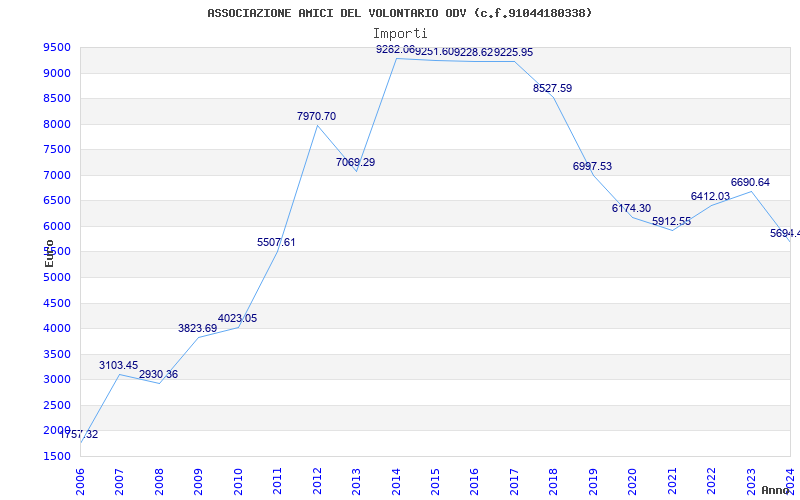Click the y-axis value 9500
Image resolution: width=800 pixels, height=500 pixels.
[x=59, y=48]
